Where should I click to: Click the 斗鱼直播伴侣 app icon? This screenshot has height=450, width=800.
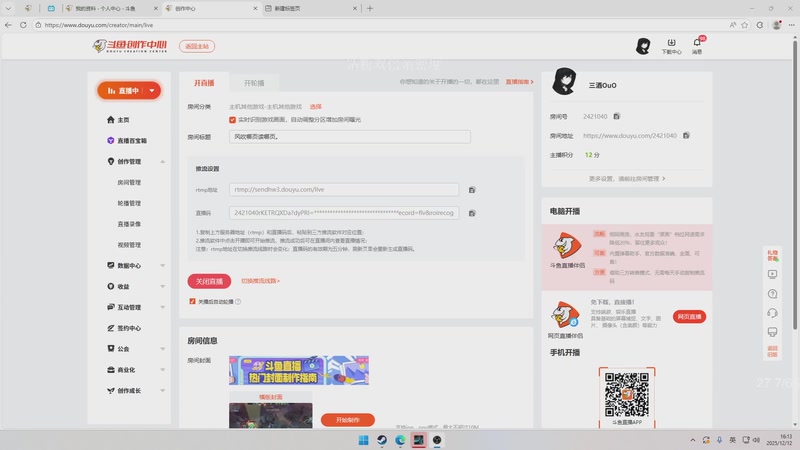[567, 246]
